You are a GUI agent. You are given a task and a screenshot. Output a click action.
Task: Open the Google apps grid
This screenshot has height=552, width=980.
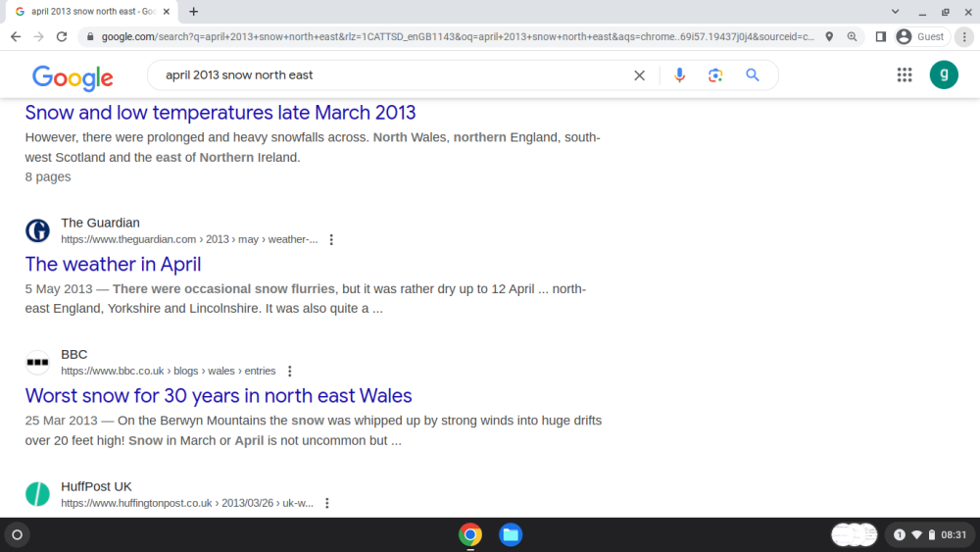905,75
